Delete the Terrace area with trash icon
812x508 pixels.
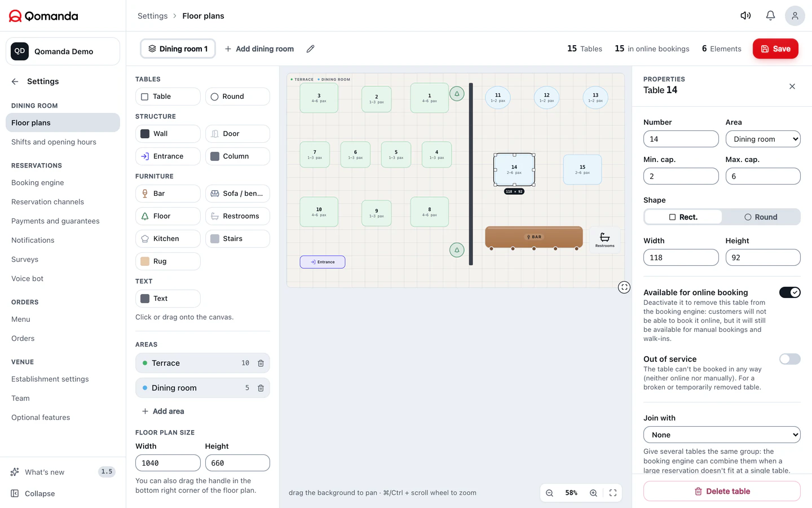[x=261, y=364]
